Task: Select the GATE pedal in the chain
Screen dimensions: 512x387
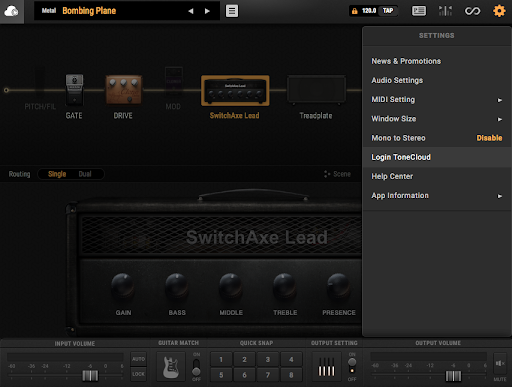Action: 74,90
